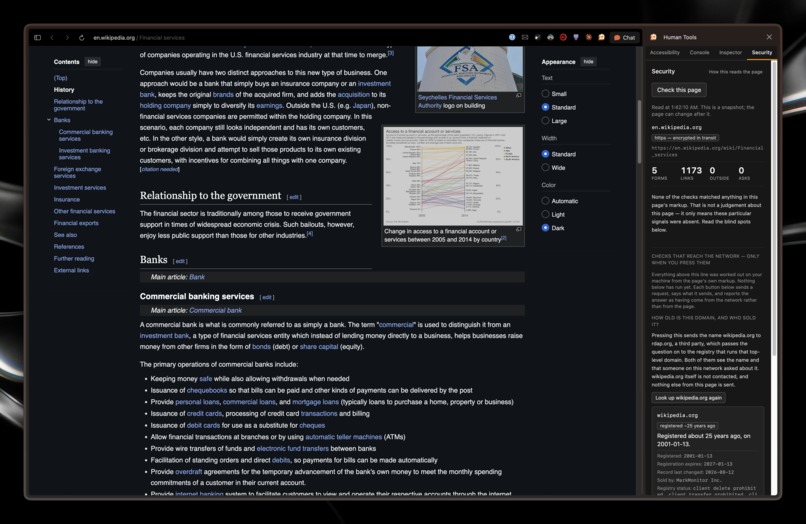Follow the automatic teller machines link
The image size is (806, 524).
click(343, 437)
